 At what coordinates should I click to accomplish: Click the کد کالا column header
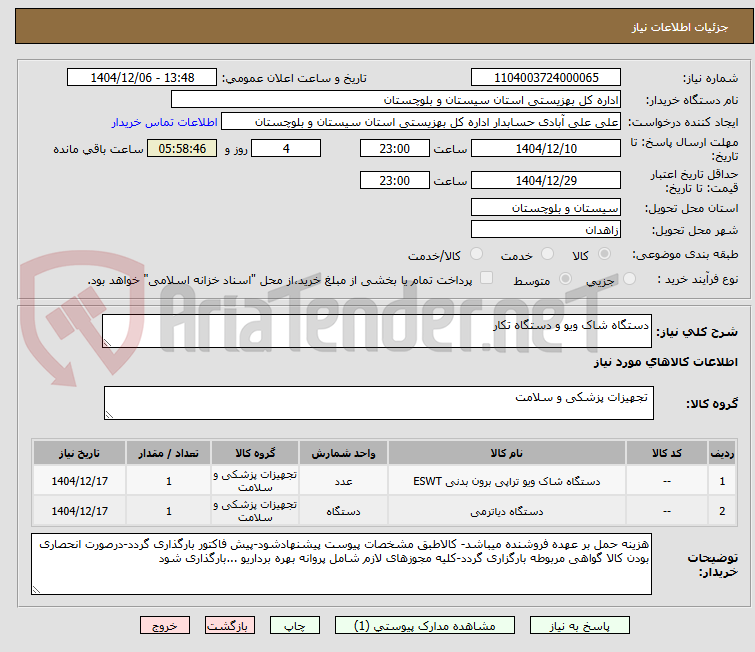pos(667,453)
